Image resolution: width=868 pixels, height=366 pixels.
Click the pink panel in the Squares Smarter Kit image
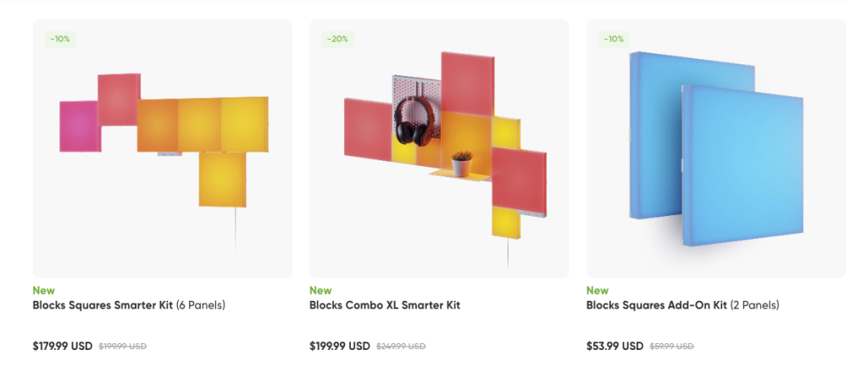point(79,126)
